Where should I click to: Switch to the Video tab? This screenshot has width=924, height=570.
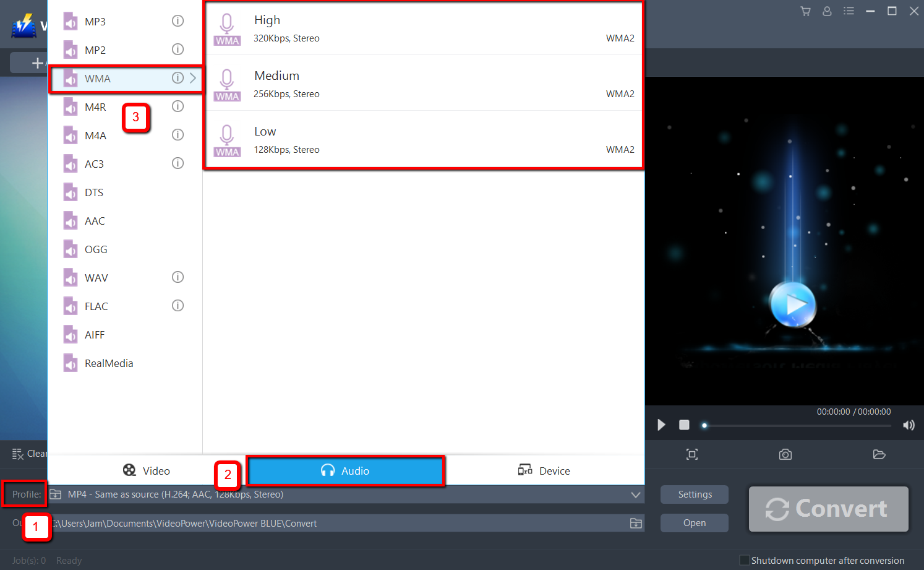pos(147,470)
